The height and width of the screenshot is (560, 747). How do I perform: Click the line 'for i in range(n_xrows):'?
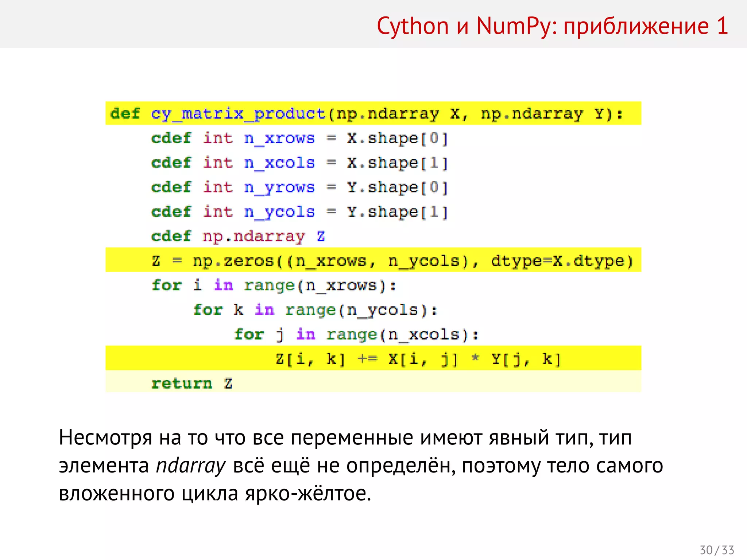[x=274, y=285]
